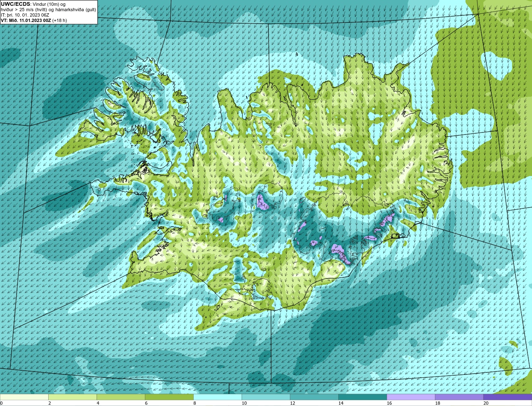
Task: Click the color scale tick label "18"
Action: pos(438,403)
